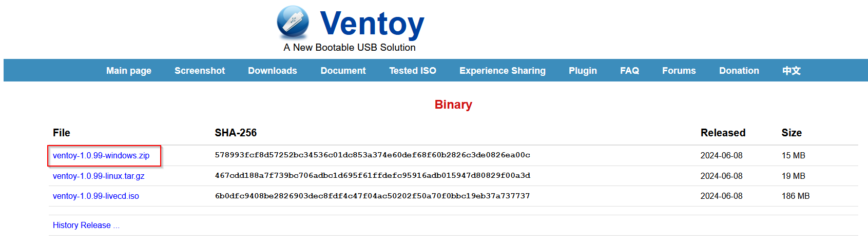Screen dimensions: 868x247
Task: Go to the FAQ page
Action: click(x=629, y=71)
